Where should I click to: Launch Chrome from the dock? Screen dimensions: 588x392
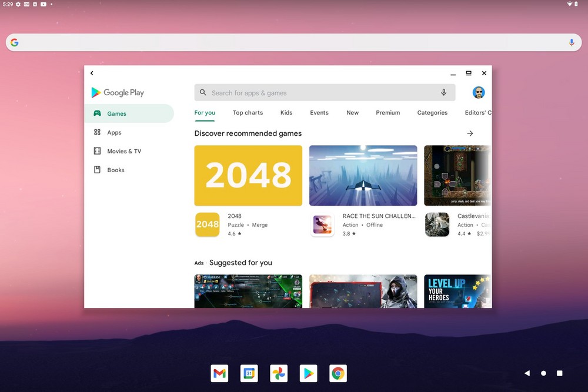pyautogui.click(x=338, y=373)
